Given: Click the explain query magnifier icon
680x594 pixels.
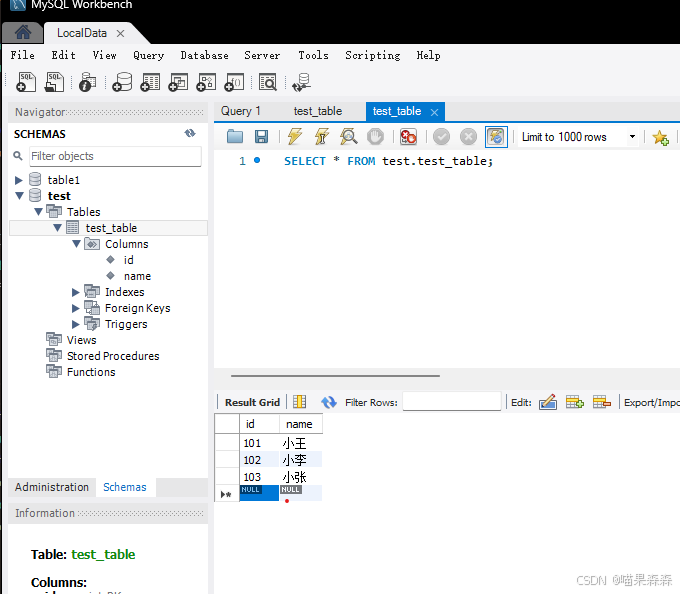Looking at the screenshot, I should (348, 137).
